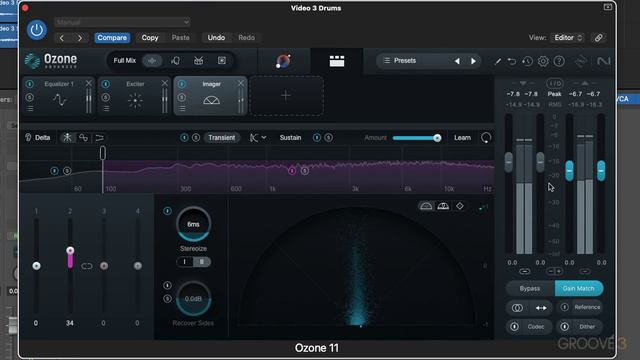Screen dimensions: 640x360
Task: Go to previous preset arrow in header
Action: point(62,38)
